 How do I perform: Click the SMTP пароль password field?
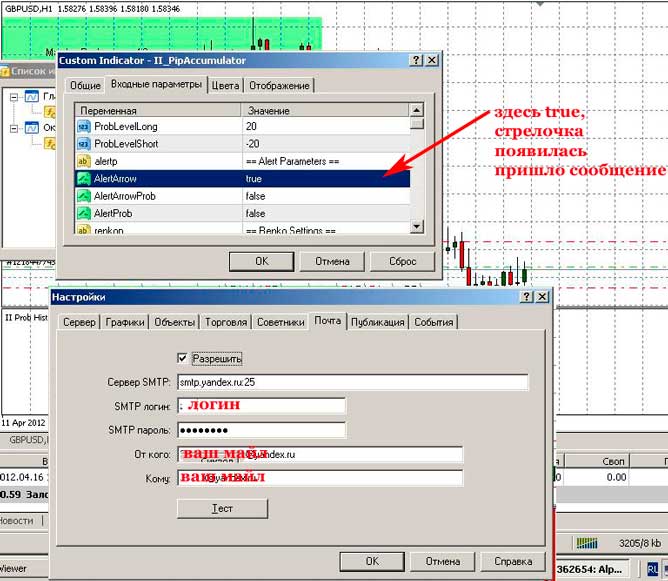pos(262,430)
